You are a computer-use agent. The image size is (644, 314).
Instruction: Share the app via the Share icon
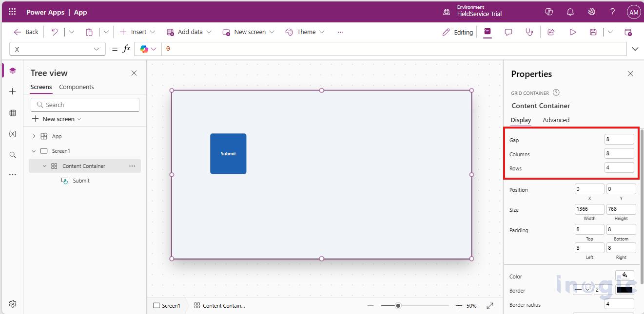[x=550, y=32]
